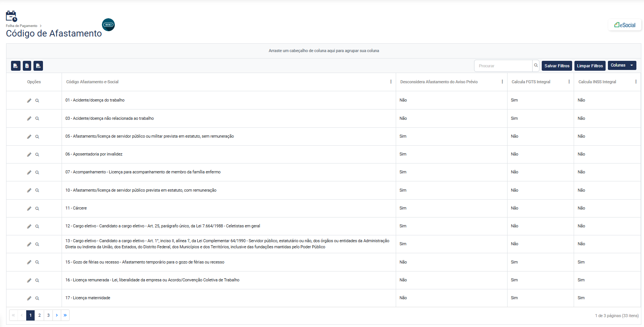Image resolution: width=644 pixels, height=327 pixels.
Task: View details of 06 - Aposentadoria por invalidez
Action: [37, 155]
